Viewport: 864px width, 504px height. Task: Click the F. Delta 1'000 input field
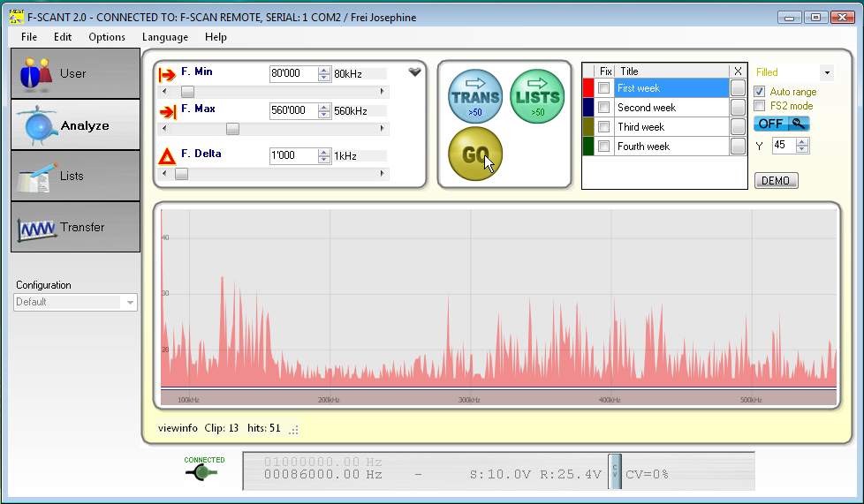[x=293, y=156]
